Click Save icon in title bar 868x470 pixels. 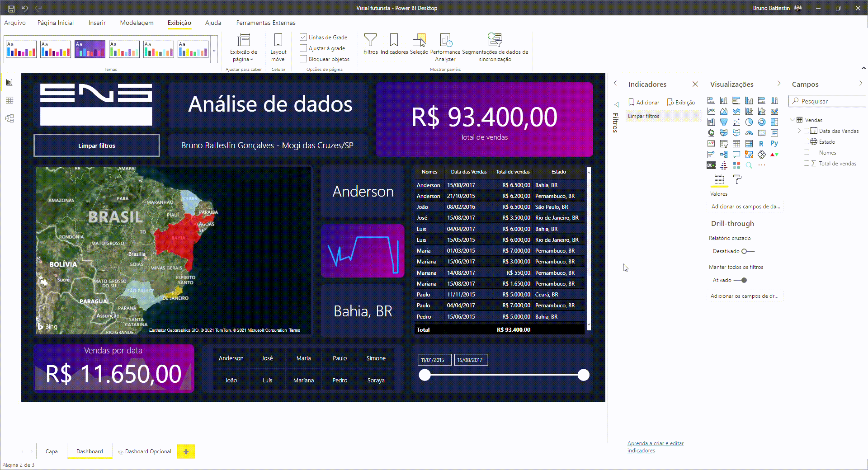pyautogui.click(x=11, y=8)
